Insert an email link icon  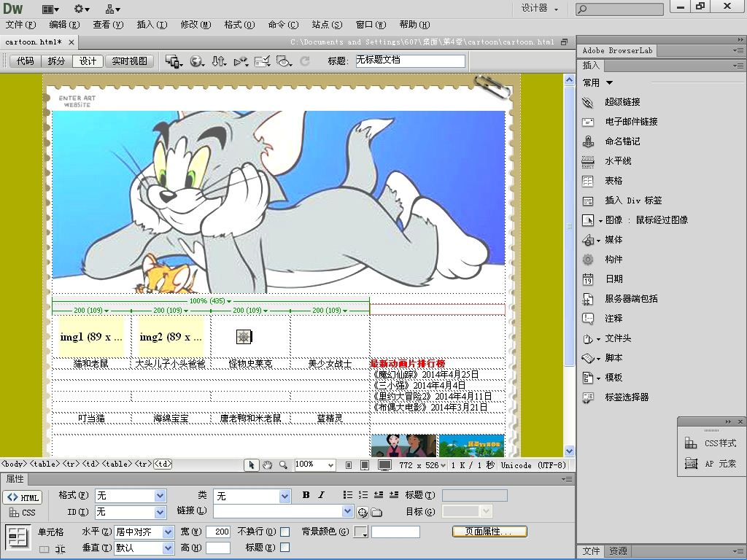click(588, 122)
